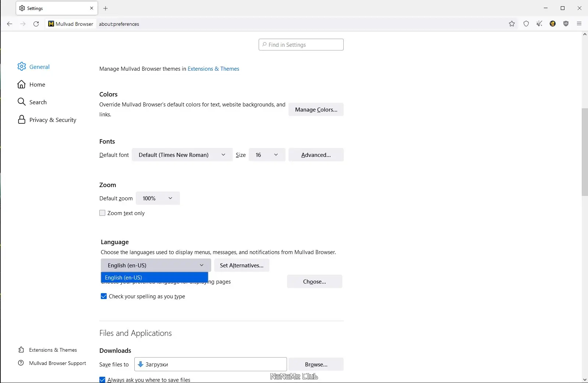Click the Save files to folder field

click(210, 364)
